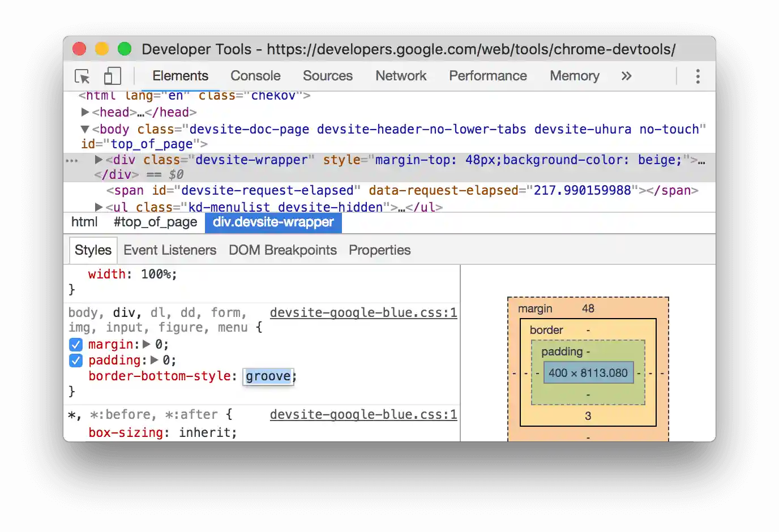Open the Network tab

(x=401, y=76)
